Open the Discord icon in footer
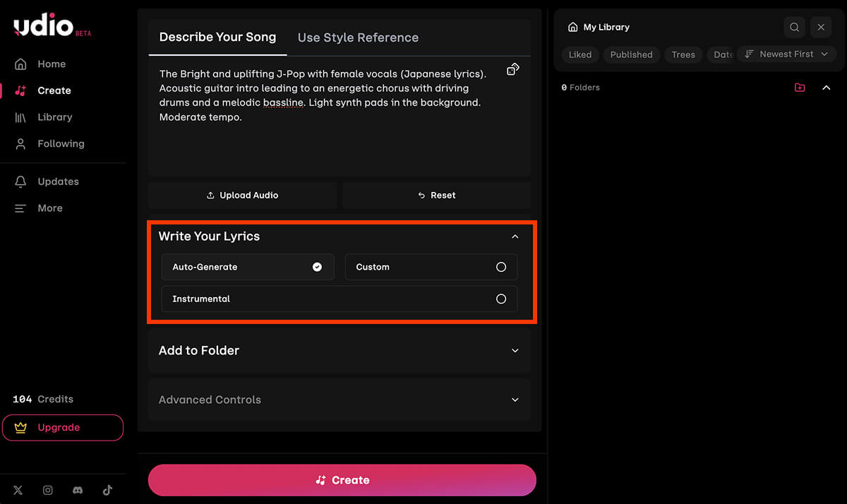This screenshot has width=847, height=504. pos(78,490)
